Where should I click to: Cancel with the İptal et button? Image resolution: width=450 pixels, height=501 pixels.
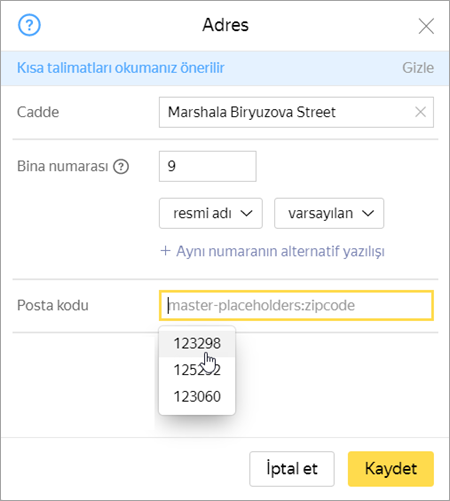(x=292, y=469)
